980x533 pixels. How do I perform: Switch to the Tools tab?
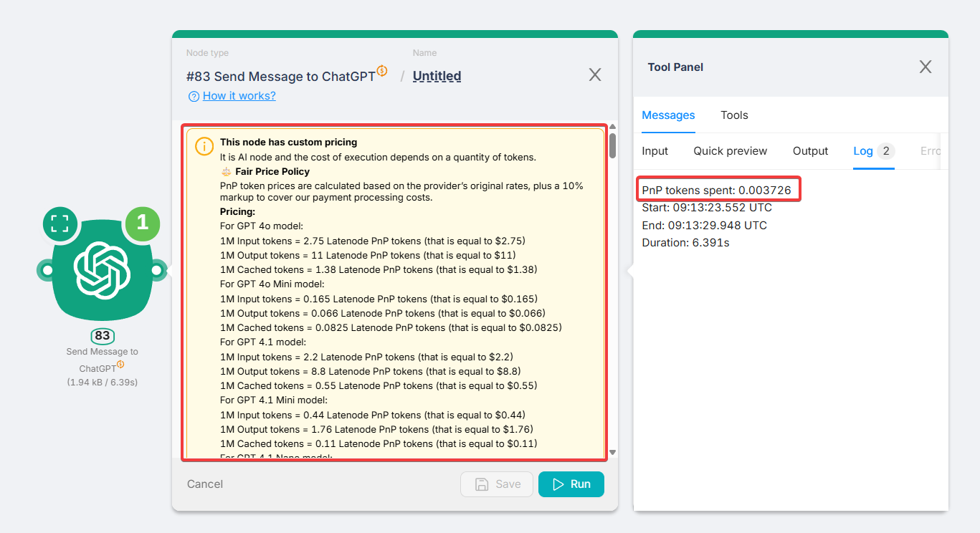click(x=734, y=115)
